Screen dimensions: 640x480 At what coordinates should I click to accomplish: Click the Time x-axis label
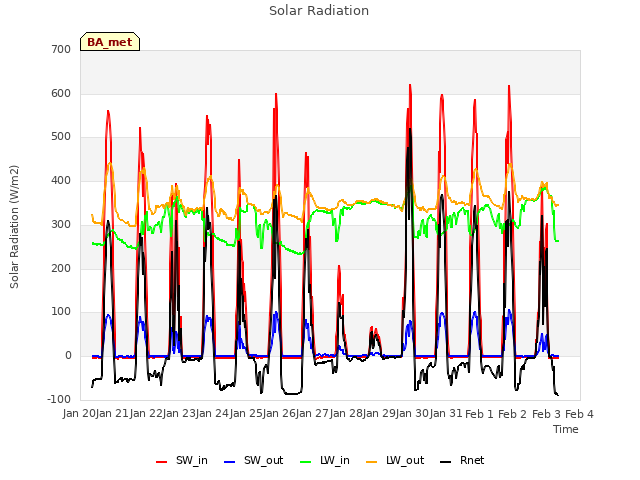pos(566,429)
